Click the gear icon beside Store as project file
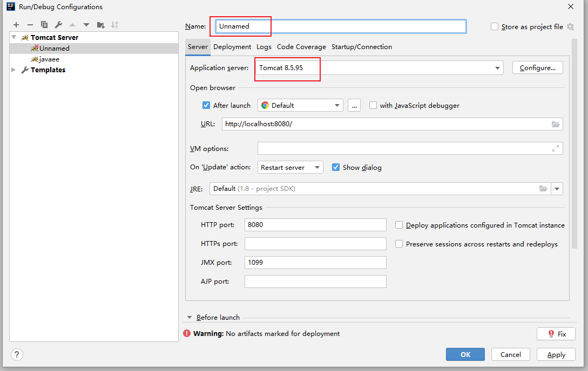Screen dimensions: 588x371 click(570, 26)
